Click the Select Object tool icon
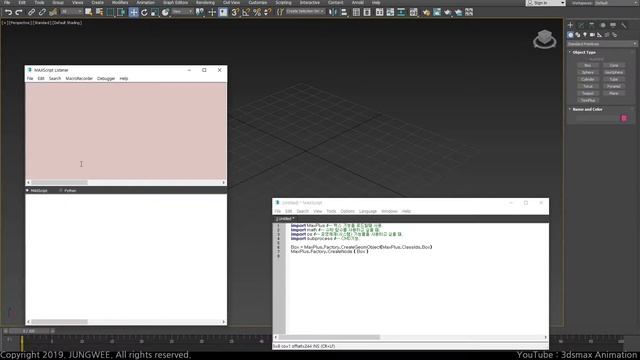 (89, 12)
